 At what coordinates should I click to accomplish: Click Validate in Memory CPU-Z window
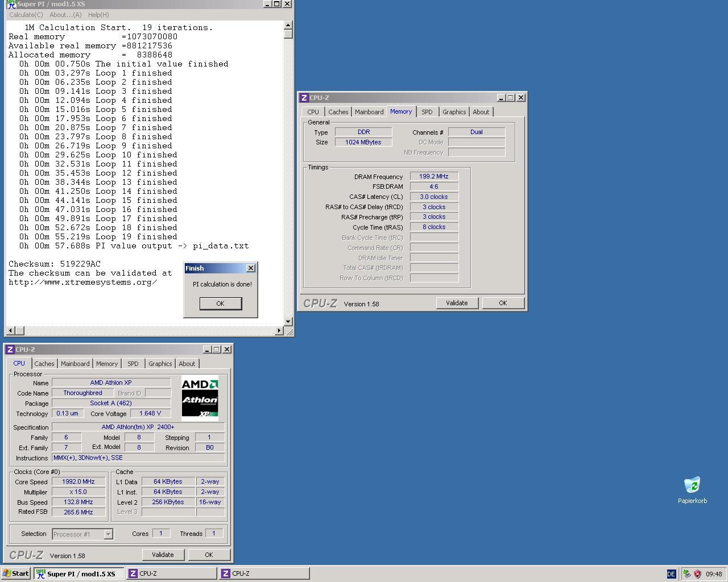pyautogui.click(x=457, y=303)
